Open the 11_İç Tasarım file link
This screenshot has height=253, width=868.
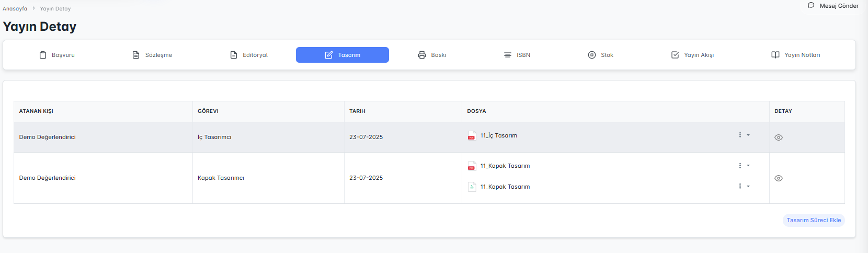tap(498, 135)
